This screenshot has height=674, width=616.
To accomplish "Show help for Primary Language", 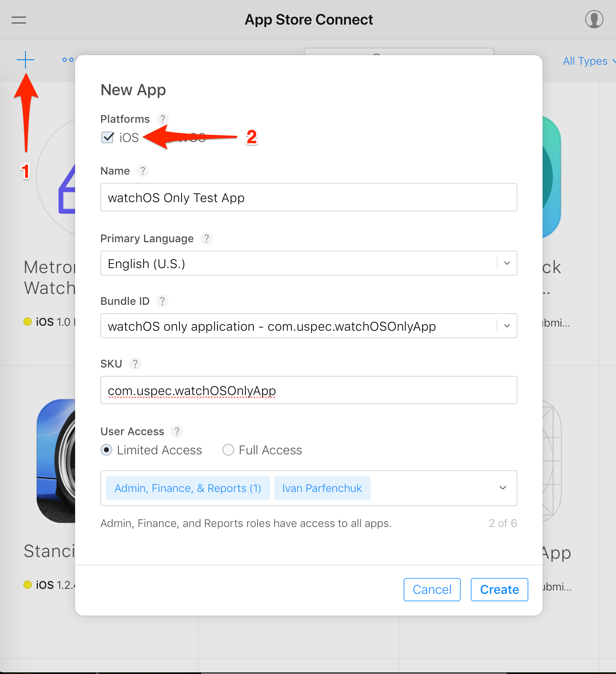I will [x=207, y=238].
